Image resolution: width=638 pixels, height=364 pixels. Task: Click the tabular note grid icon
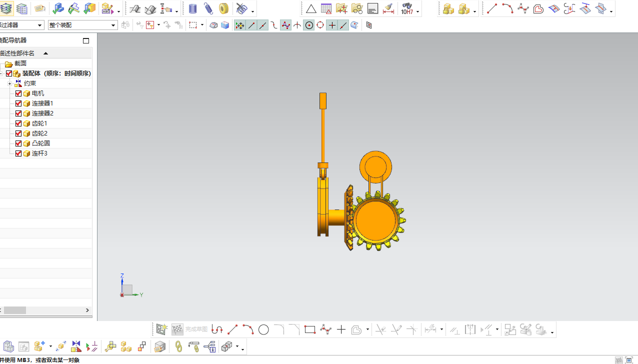click(326, 8)
